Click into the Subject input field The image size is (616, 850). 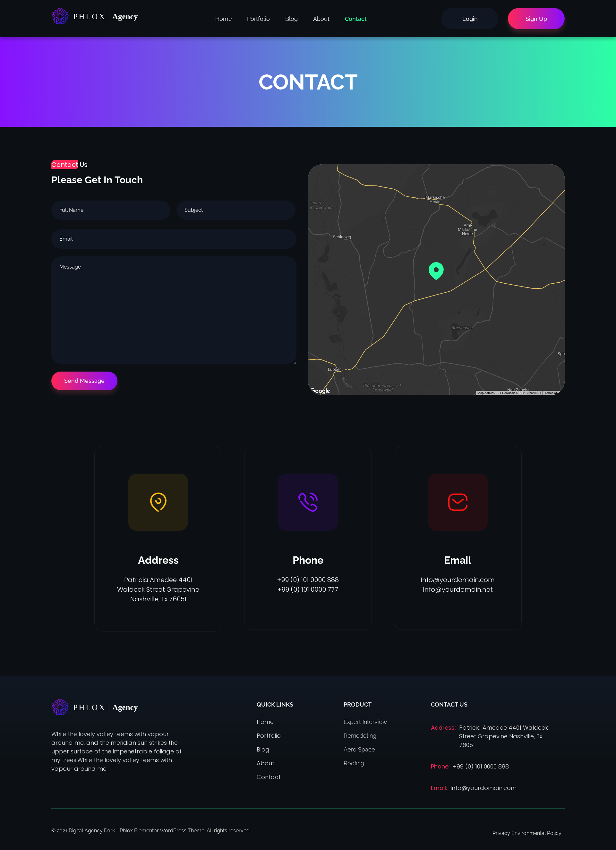236,210
